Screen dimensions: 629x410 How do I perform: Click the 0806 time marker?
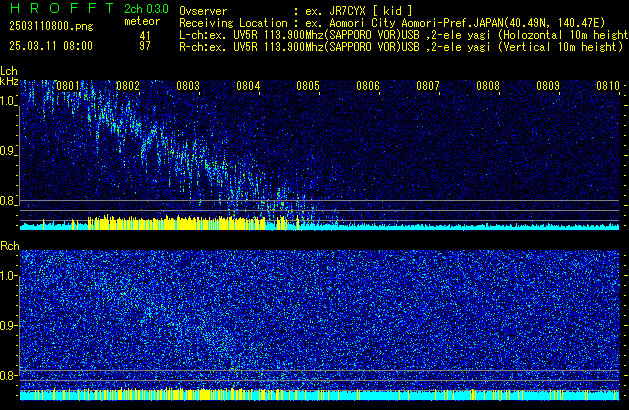tap(368, 86)
